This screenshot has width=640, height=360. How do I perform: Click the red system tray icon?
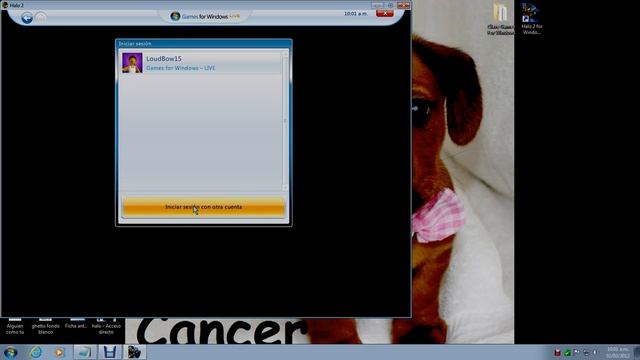[x=558, y=352]
